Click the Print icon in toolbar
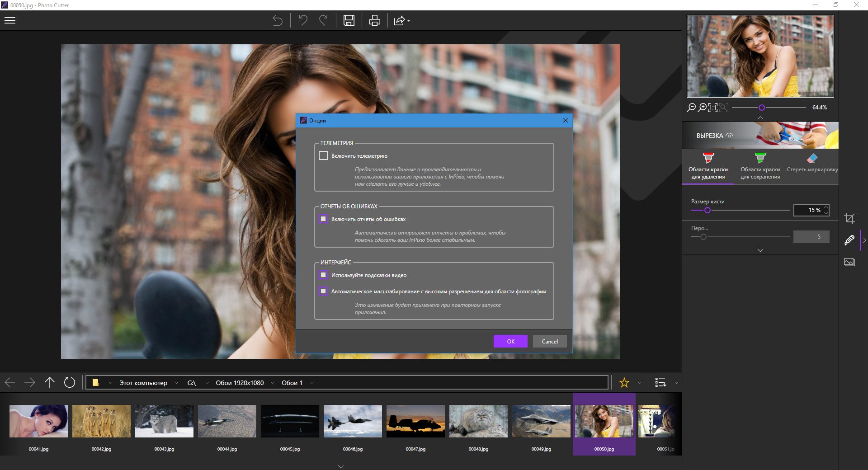Viewport: 868px width, 470px height. (x=374, y=20)
